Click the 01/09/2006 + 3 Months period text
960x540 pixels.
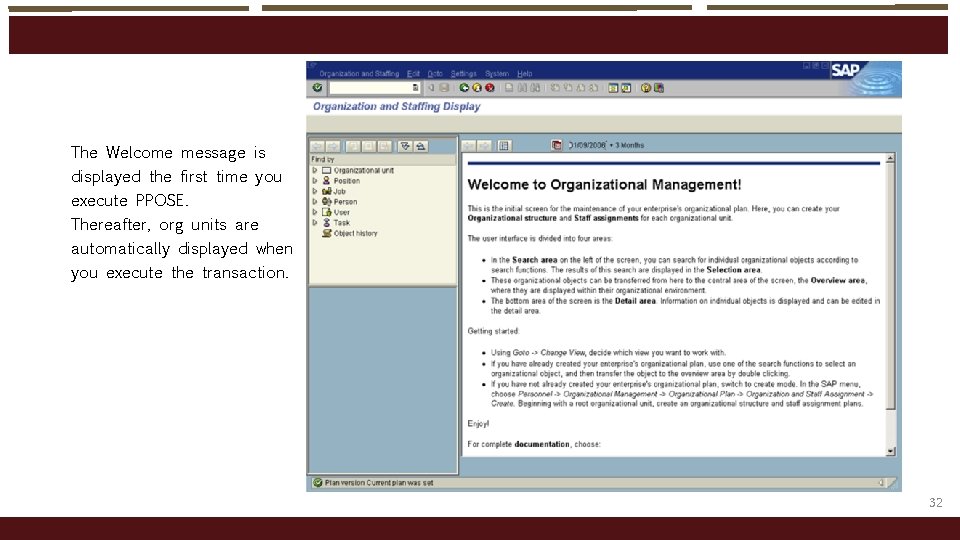tap(606, 145)
